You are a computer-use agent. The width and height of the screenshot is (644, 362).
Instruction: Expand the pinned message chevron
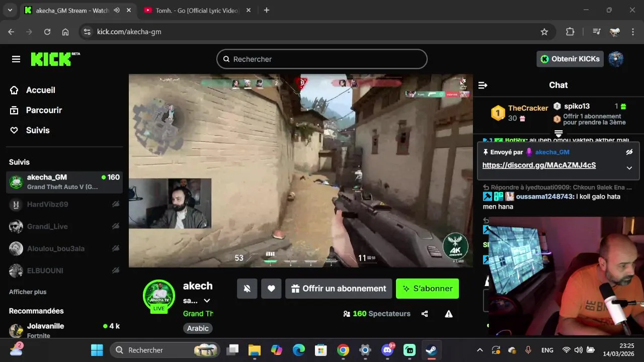(x=629, y=168)
